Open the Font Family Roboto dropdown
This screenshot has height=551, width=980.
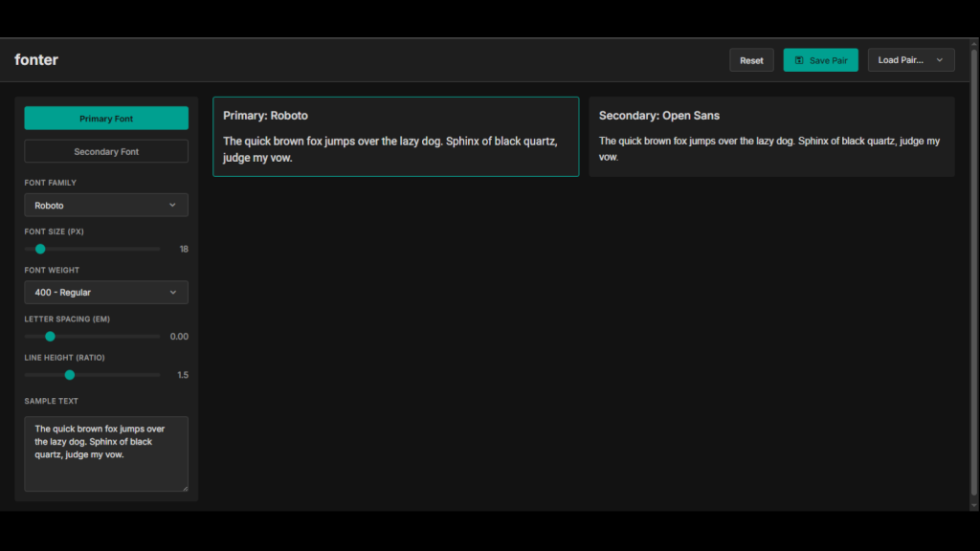tap(106, 205)
